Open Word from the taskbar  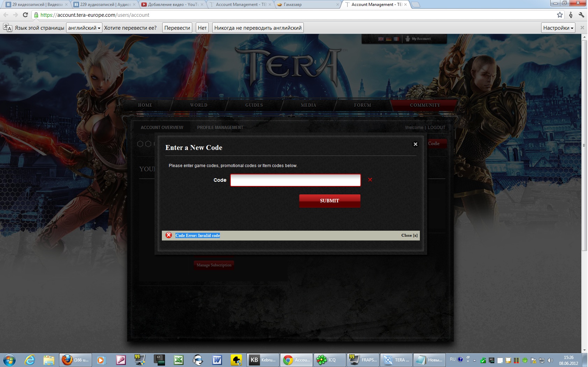[217, 360]
